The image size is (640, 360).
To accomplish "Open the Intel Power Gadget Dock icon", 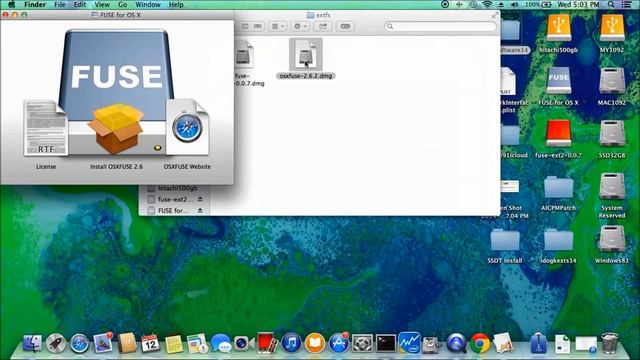I will pyautogui.click(x=409, y=343).
